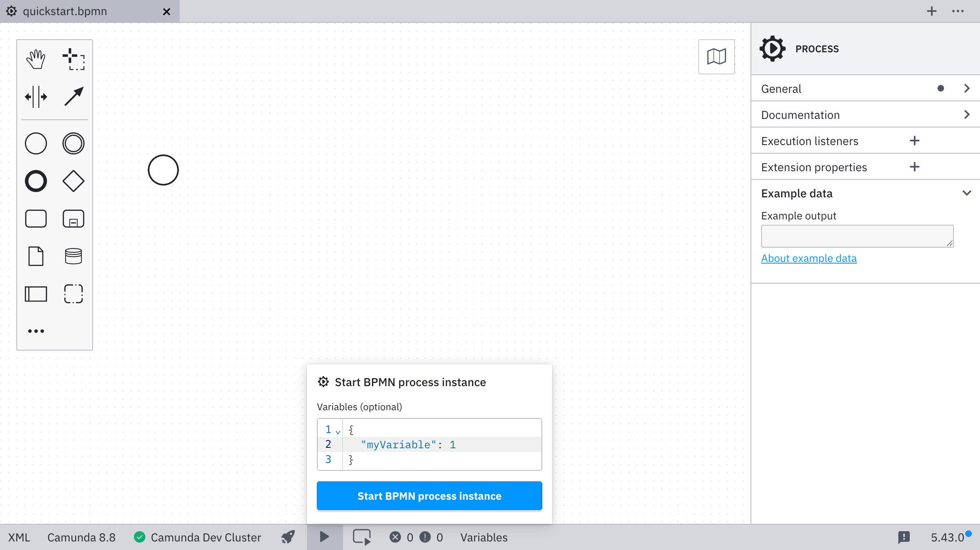Click Start BPMN process instance
The height and width of the screenshot is (550, 980).
click(429, 496)
